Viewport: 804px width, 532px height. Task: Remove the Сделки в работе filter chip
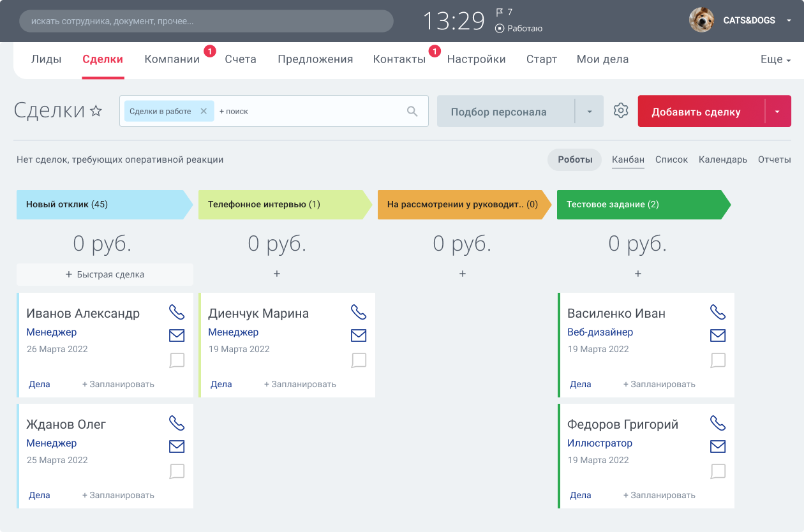pyautogui.click(x=204, y=111)
